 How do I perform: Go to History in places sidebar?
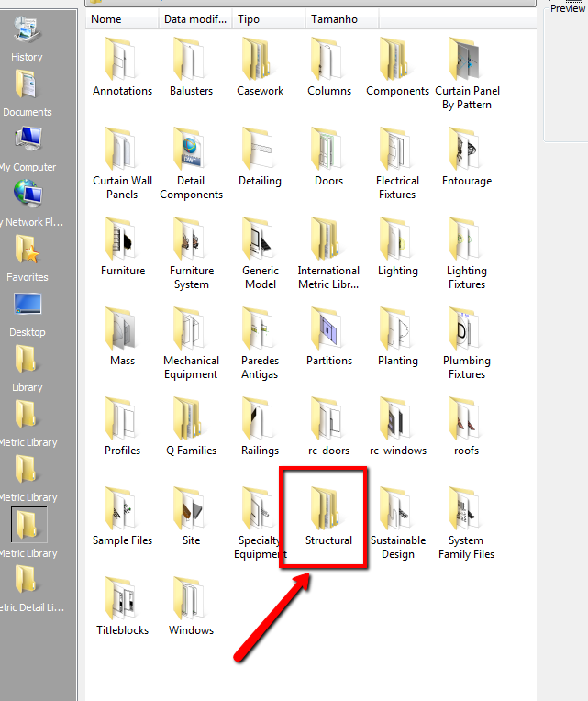click(27, 39)
